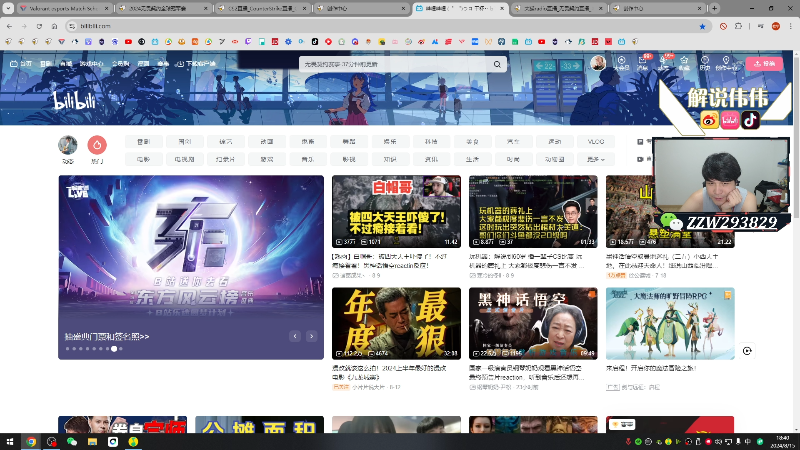
Task: Click pink 投稿 upload button
Action: coord(764,64)
